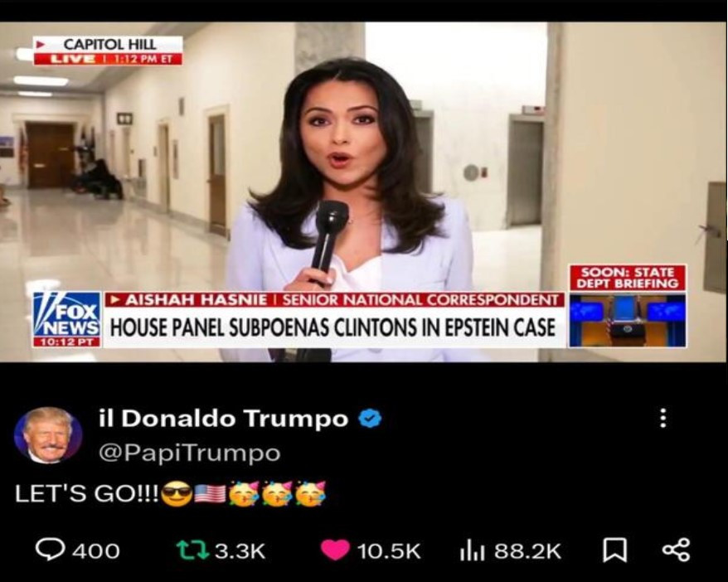This screenshot has width=728, height=582.
Task: Click the blue verified checkmark badge
Action: click(x=370, y=419)
